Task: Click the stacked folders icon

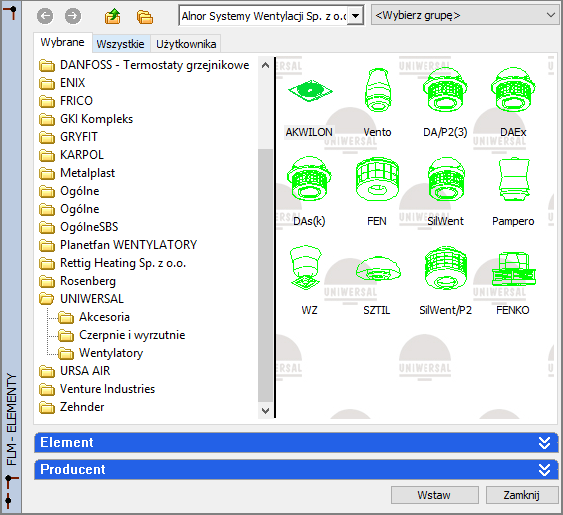Action: pos(145,17)
